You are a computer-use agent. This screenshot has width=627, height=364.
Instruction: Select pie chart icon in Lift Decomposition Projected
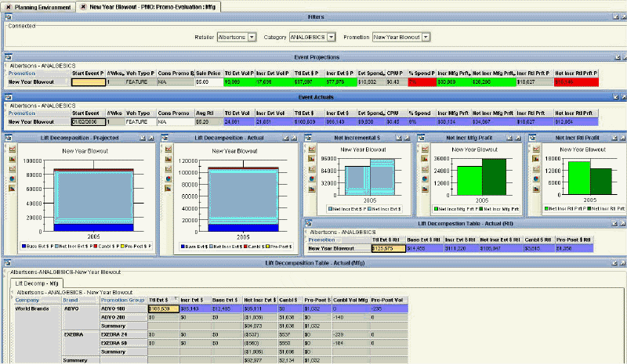12,178
